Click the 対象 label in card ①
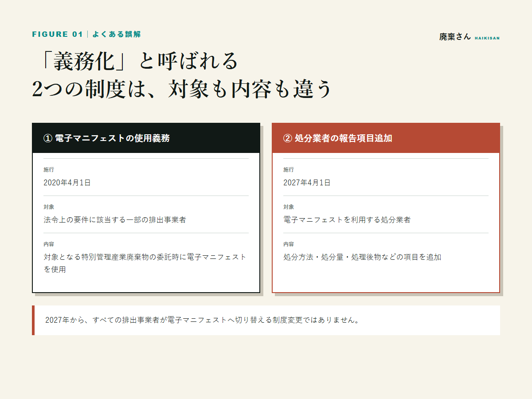This screenshot has height=399, width=532. click(49, 207)
